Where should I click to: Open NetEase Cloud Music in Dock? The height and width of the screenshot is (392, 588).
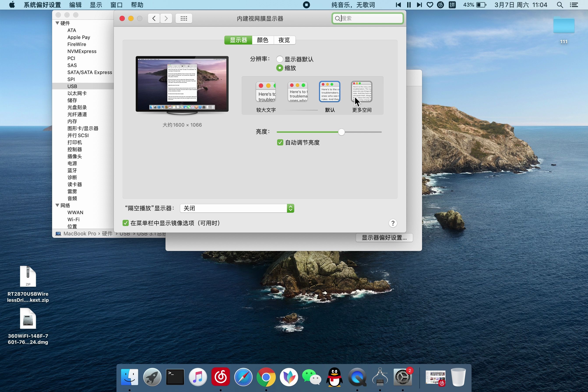[220, 377]
